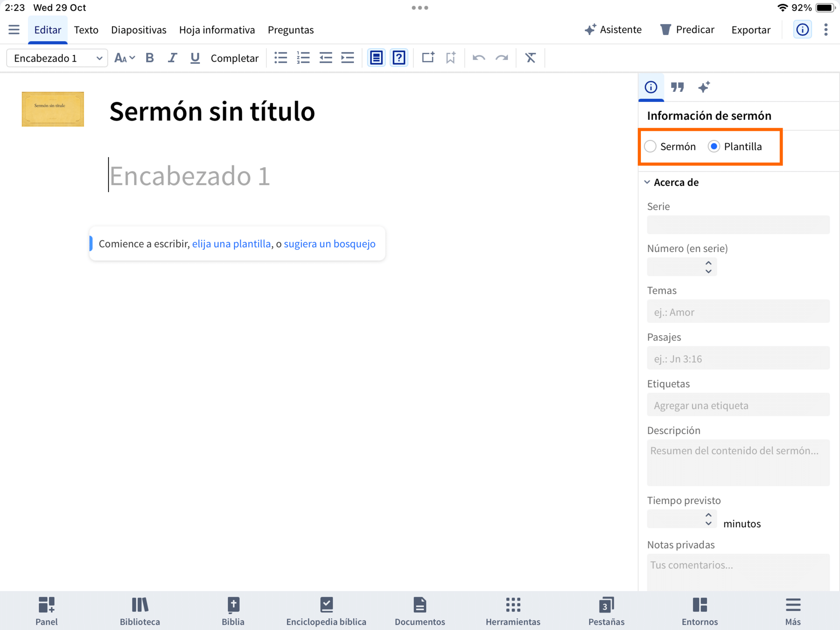The height and width of the screenshot is (630, 840).
Task: Open Biblioteca in the bottom bar
Action: [140, 611]
